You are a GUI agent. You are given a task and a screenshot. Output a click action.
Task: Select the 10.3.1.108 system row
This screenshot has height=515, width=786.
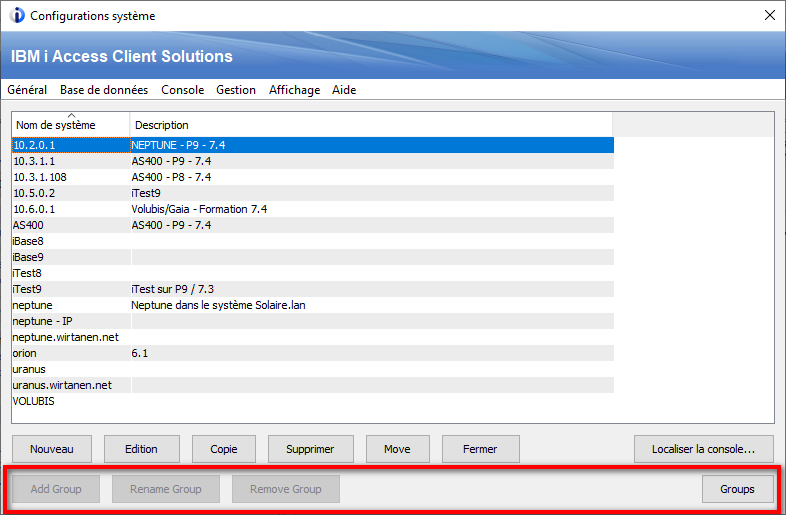click(x=313, y=177)
